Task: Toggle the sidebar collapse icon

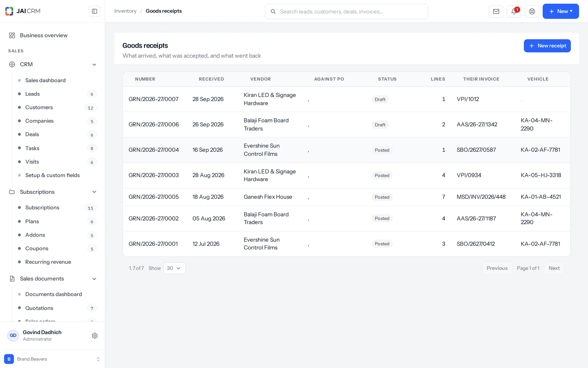Action: point(94,11)
